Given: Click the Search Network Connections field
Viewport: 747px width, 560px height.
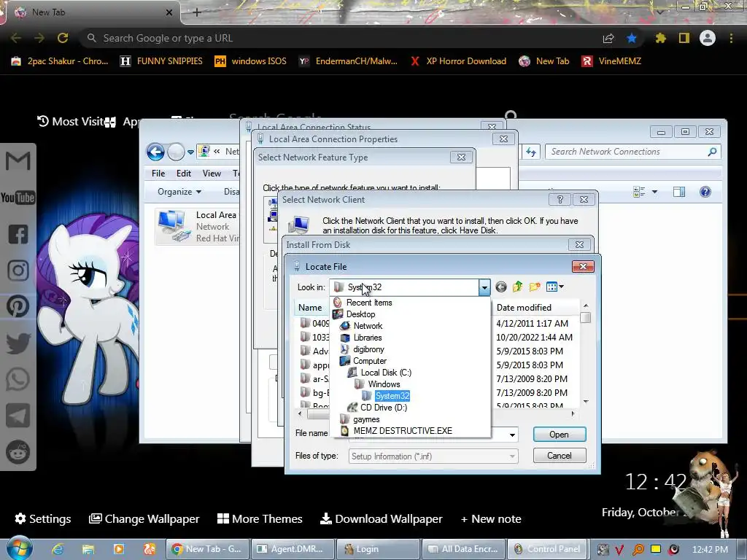Looking at the screenshot, I should coord(632,152).
